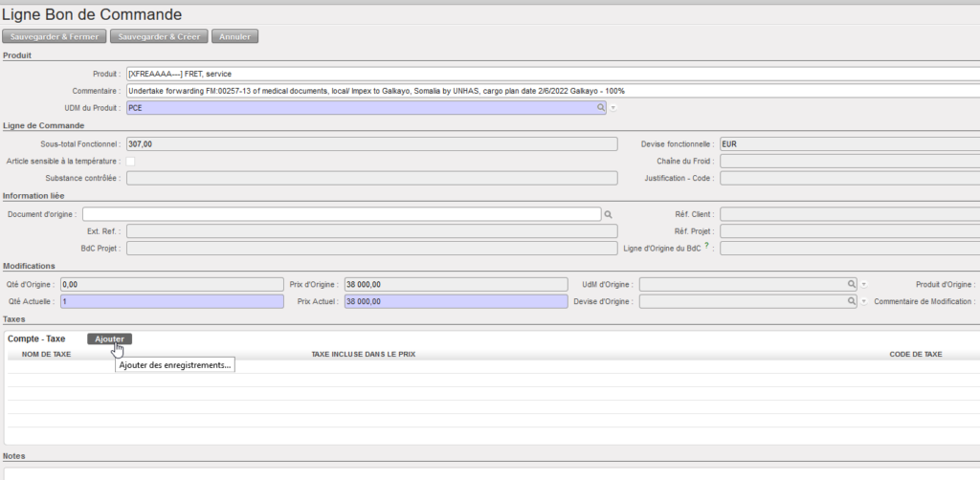This screenshot has width=980, height=480.
Task: Expand the arrow next to Devise d'Origine
Action: 863,301
